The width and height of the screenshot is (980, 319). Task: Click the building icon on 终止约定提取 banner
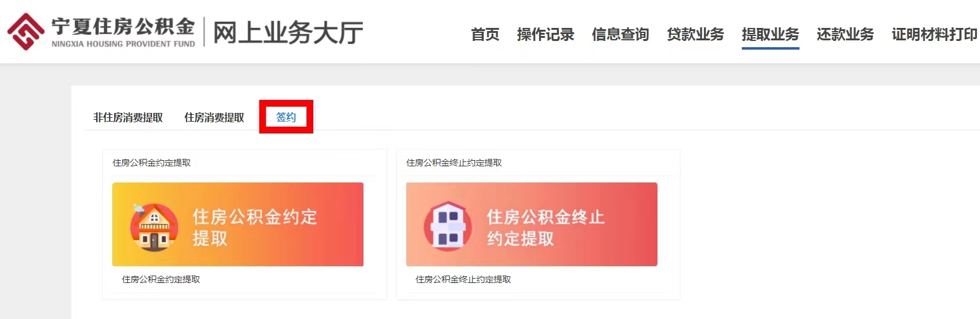(x=448, y=226)
